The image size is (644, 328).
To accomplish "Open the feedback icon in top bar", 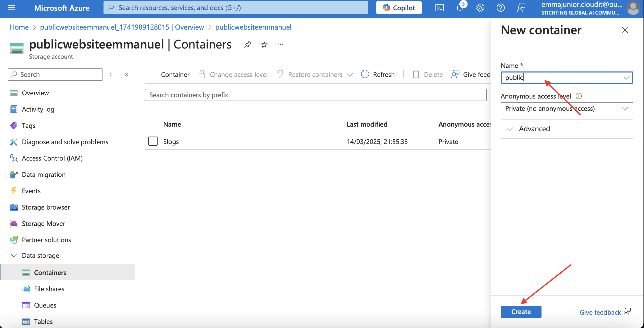I will click(521, 8).
